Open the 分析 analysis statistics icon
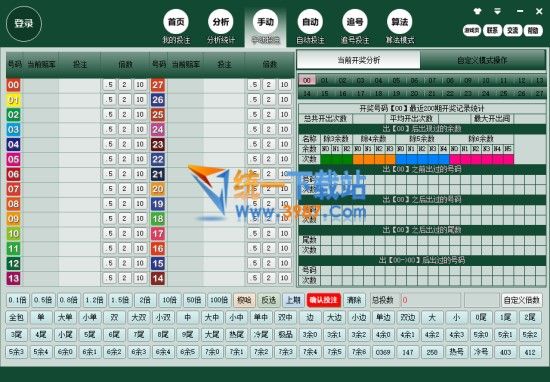Viewport: 550px width, 382px height. pos(221,22)
